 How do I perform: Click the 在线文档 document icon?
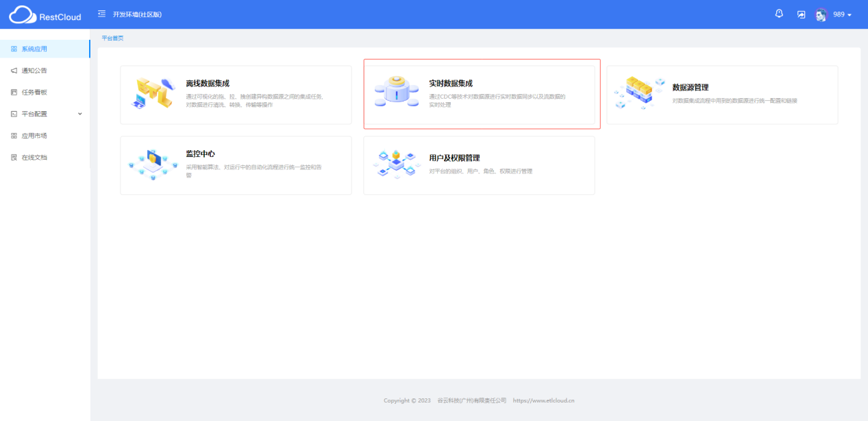[x=14, y=157]
